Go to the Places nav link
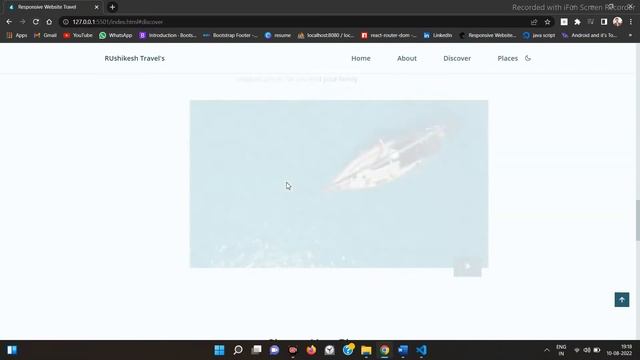 [x=507, y=58]
